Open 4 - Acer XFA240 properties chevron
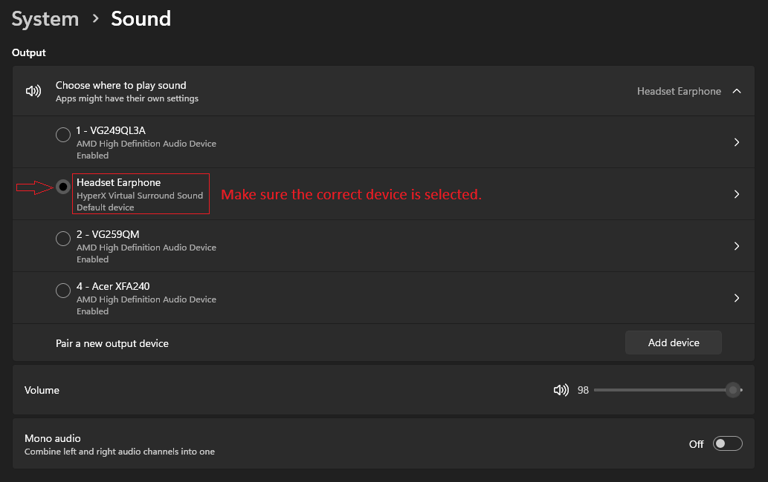Image resolution: width=768 pixels, height=482 pixels. (737, 298)
